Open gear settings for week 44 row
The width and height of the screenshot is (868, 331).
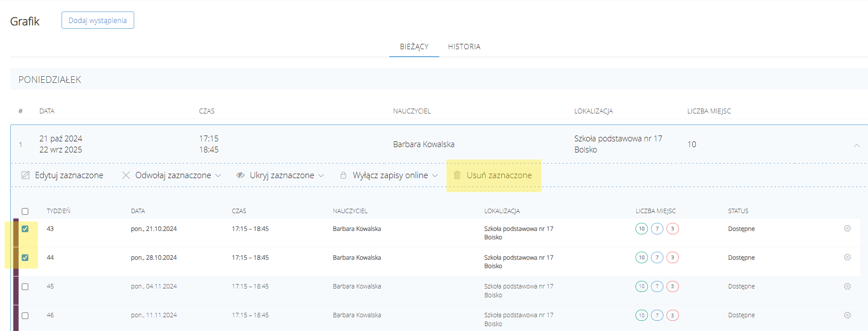coord(847,257)
